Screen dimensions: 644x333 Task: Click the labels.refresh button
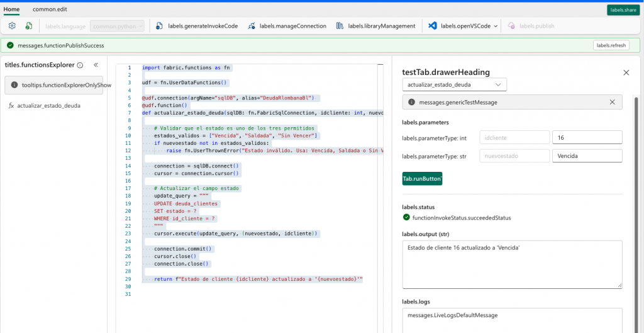click(x=611, y=45)
